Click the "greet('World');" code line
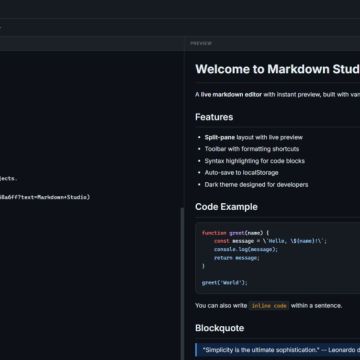The image size is (360, 360). 225,283
